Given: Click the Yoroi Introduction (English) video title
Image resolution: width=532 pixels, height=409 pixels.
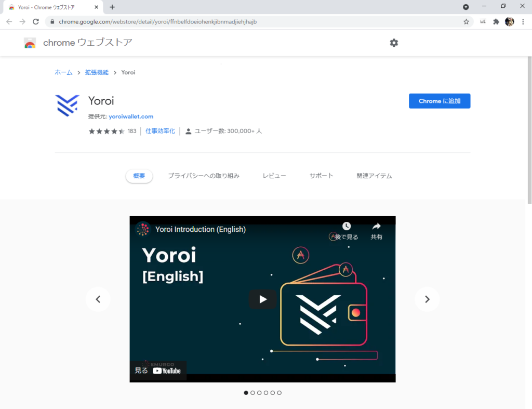Looking at the screenshot, I should (201, 230).
